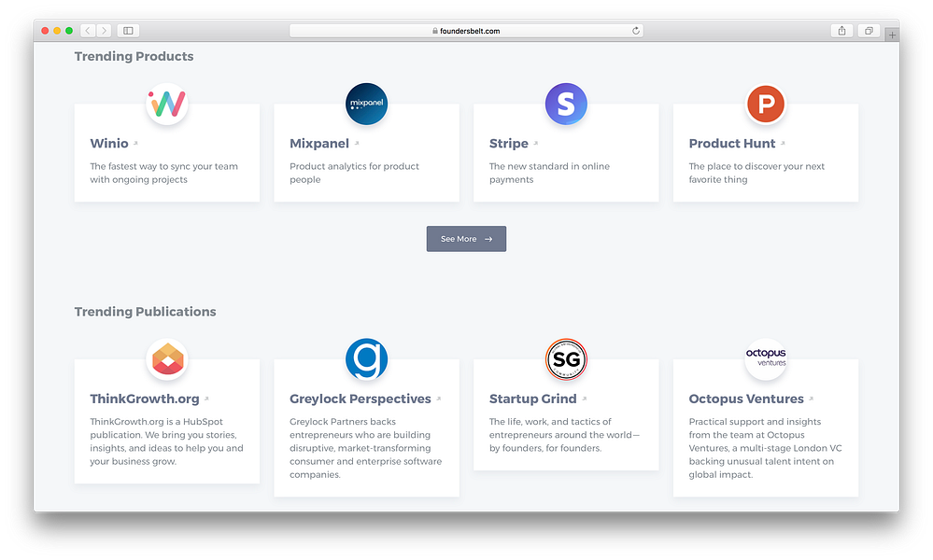Click the Stripe purple S logo

pyautogui.click(x=566, y=104)
